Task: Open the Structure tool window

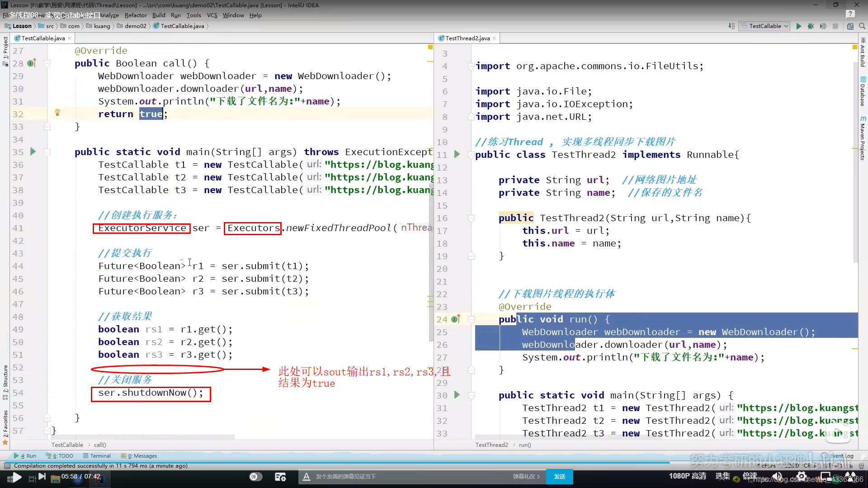Action: tap(5, 382)
